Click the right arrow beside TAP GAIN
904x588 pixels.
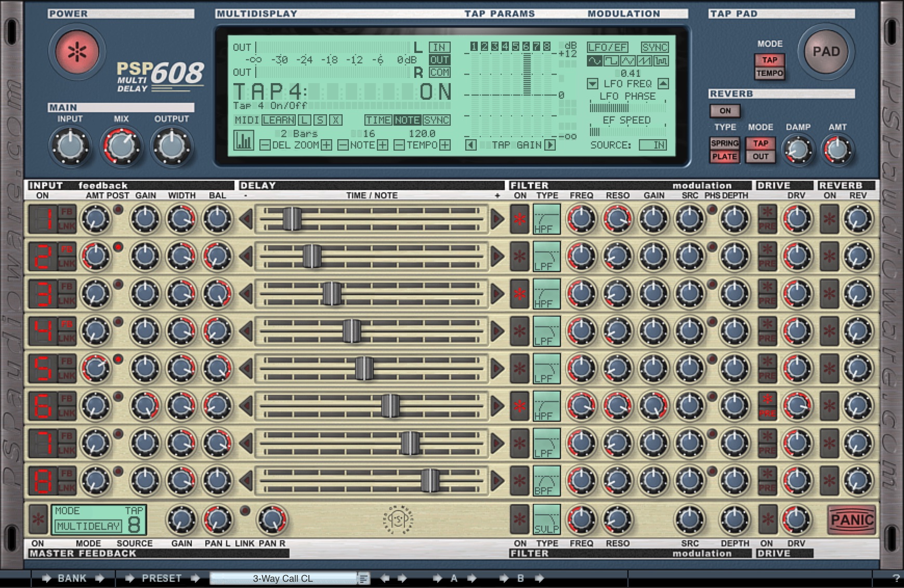coord(549,145)
